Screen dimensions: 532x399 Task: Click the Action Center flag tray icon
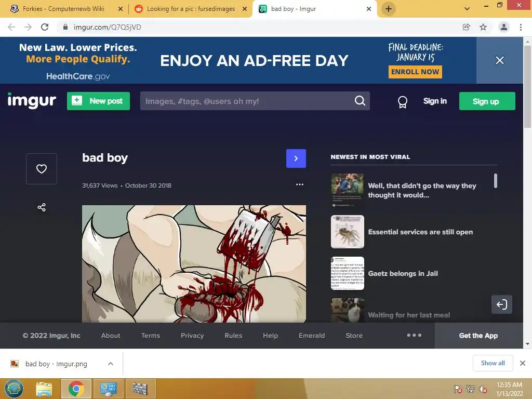coord(458,389)
